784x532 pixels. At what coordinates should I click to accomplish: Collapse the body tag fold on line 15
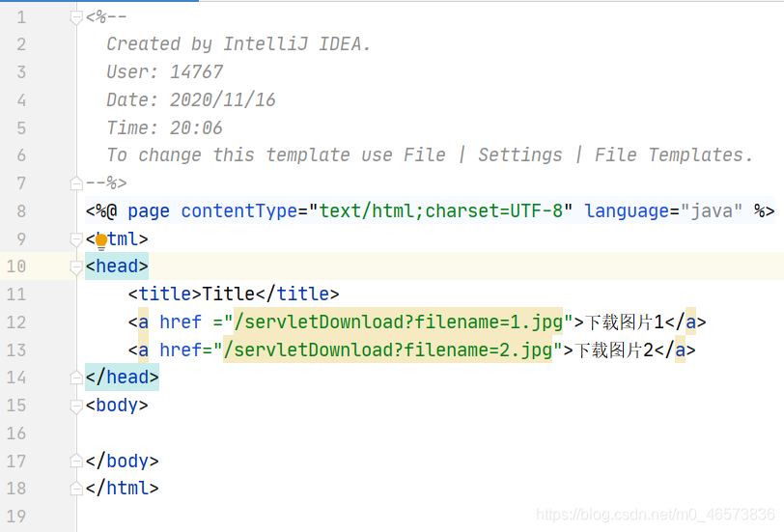point(76,406)
